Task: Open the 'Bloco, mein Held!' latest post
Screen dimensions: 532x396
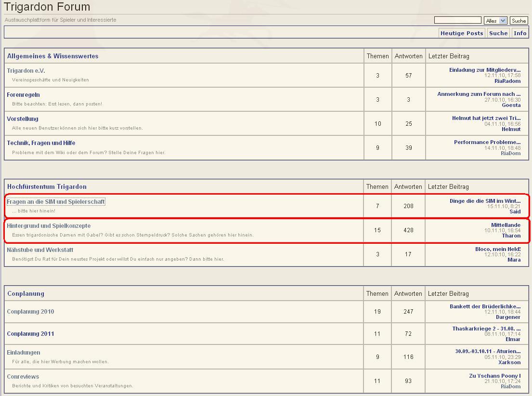Action: point(498,249)
